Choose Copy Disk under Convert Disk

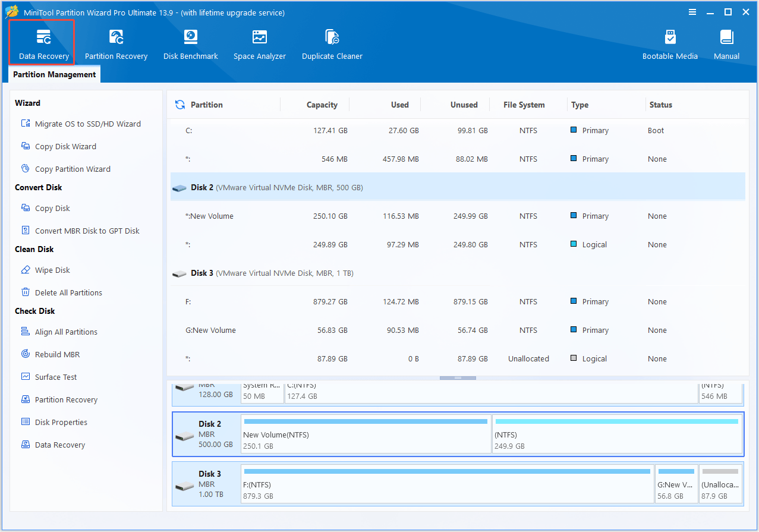45,208
